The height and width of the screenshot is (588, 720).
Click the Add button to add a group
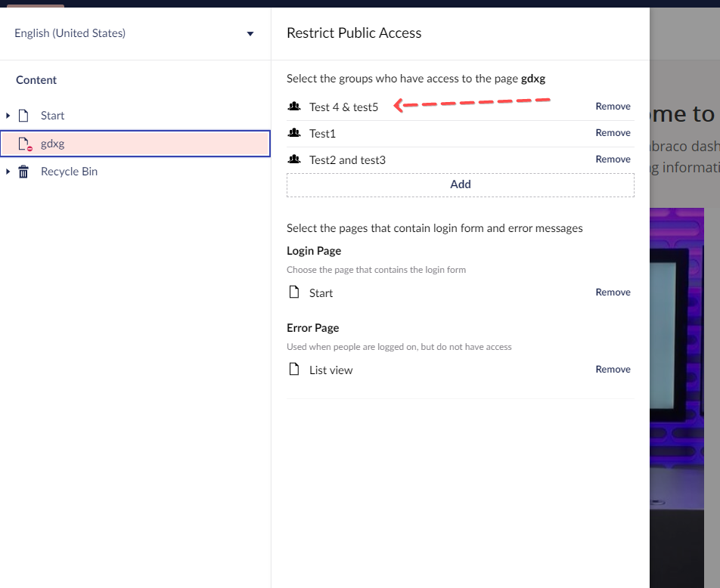460,184
